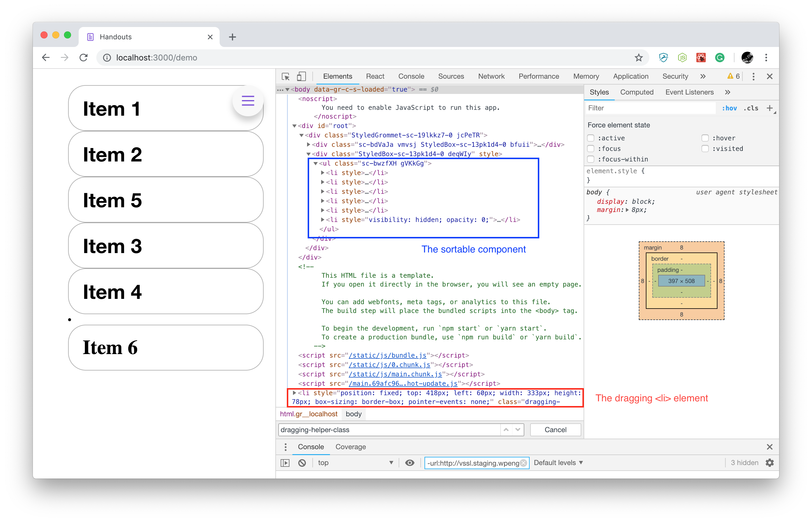
Task: Jump to next search result
Action: [518, 430]
